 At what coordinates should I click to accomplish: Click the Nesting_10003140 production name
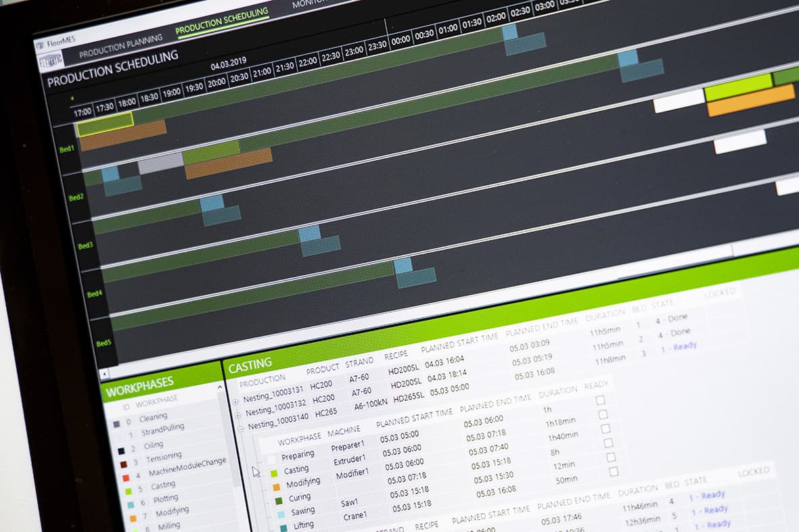278,421
